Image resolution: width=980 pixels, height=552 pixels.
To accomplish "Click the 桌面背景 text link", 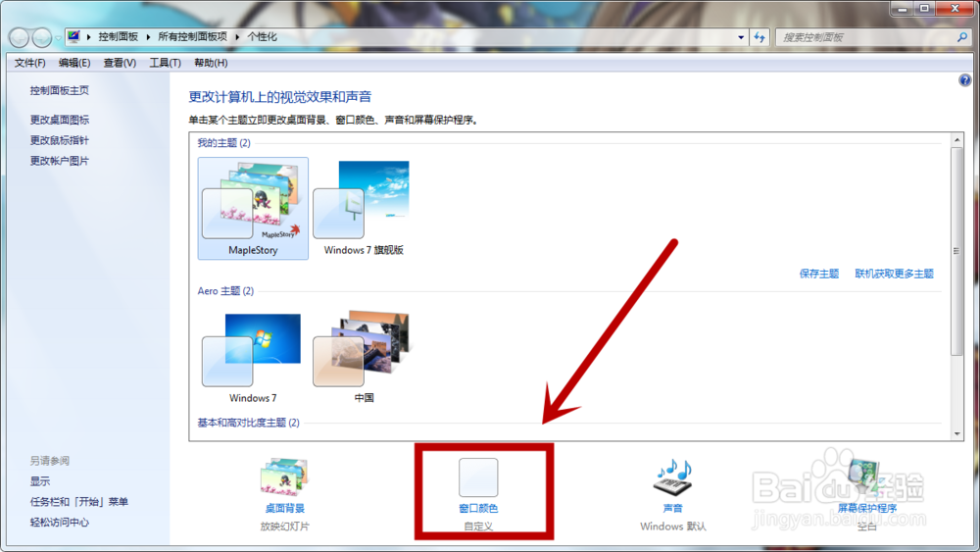I will [284, 508].
